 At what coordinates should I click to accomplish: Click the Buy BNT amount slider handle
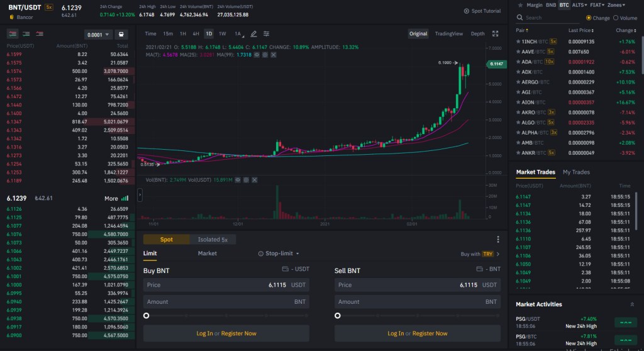click(x=146, y=316)
